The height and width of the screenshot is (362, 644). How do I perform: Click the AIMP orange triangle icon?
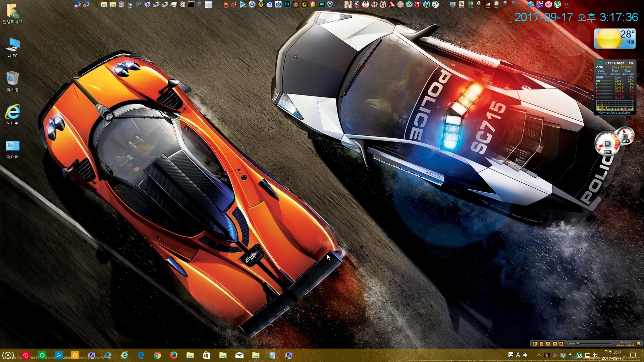coord(261,4)
